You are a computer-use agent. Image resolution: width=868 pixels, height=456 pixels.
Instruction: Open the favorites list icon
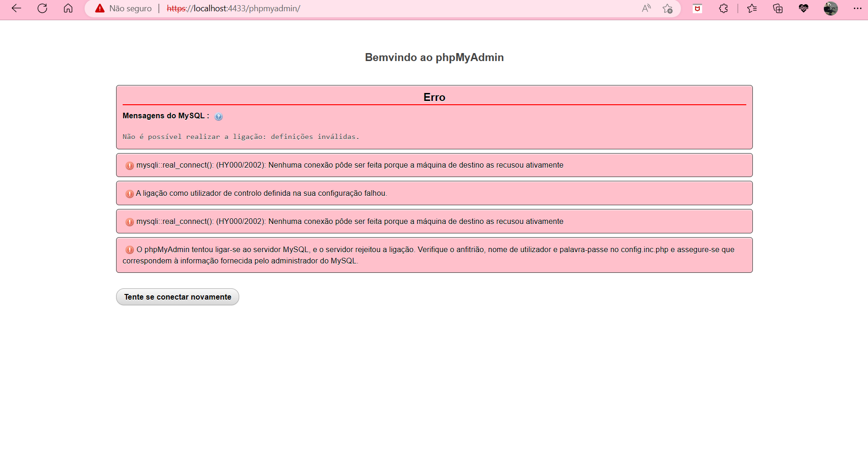pyautogui.click(x=752, y=8)
